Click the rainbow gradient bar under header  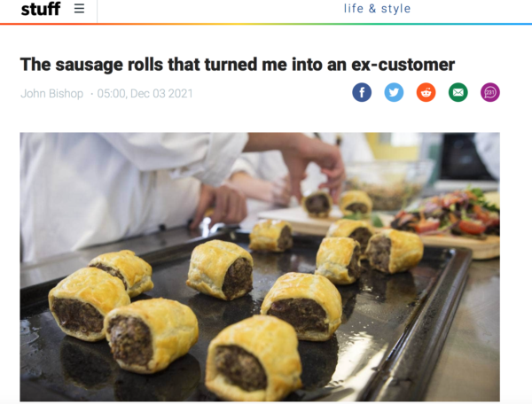[266, 24]
